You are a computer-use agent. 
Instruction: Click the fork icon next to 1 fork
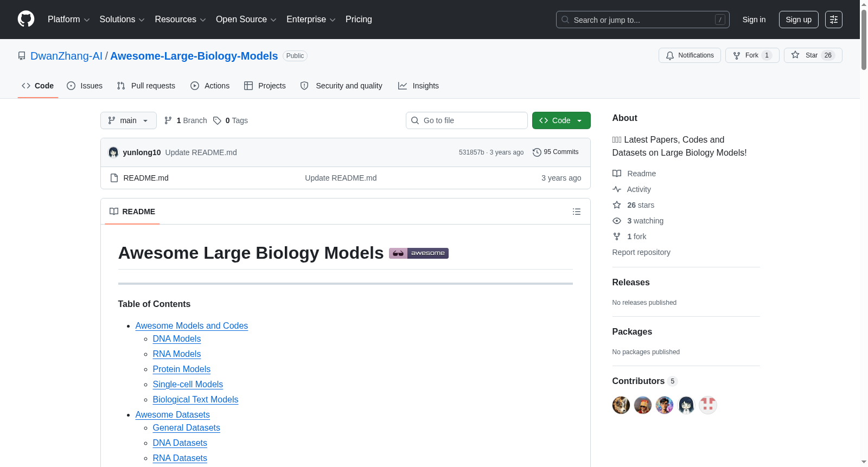(617, 236)
